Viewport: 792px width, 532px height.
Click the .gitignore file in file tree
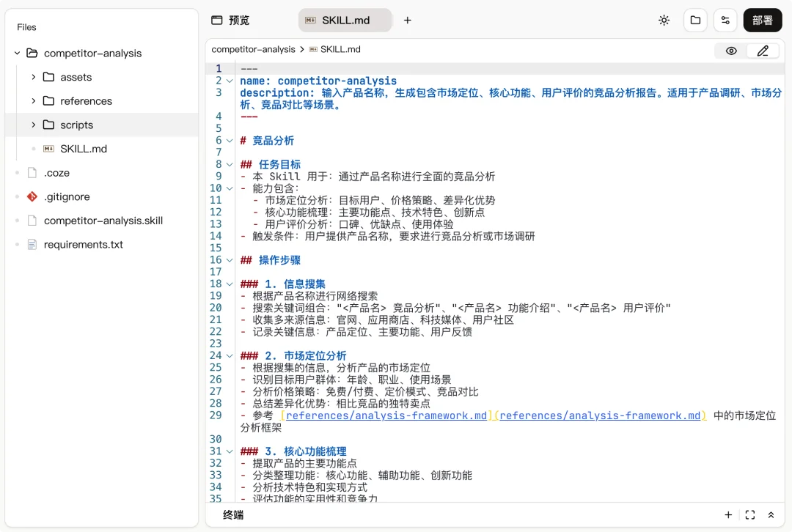[x=66, y=196]
